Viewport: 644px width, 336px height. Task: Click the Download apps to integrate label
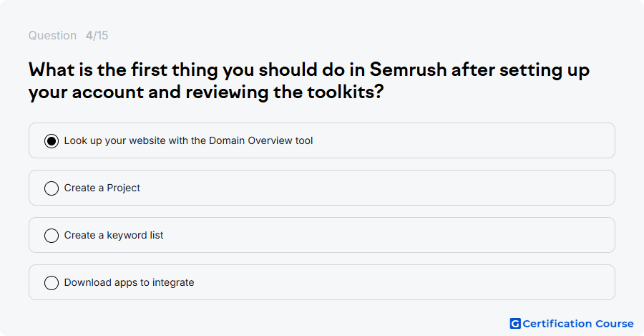click(129, 282)
